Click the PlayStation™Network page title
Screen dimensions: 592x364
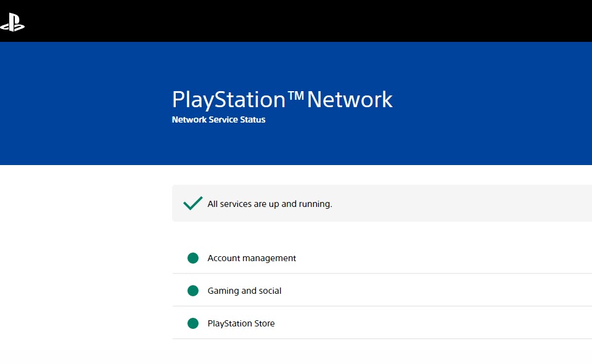point(282,100)
